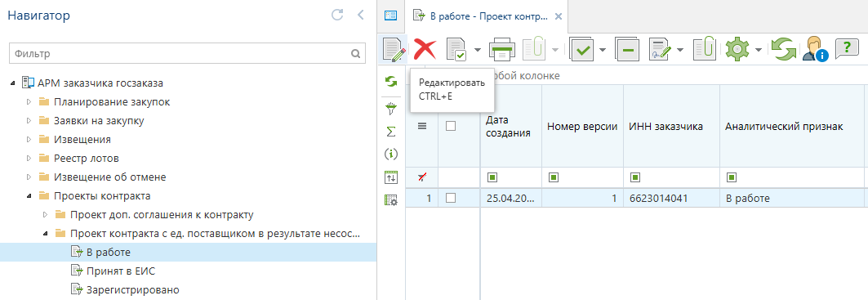Click the workspace home icon left of tab
Image resolution: width=868 pixels, height=300 pixels.
(391, 16)
